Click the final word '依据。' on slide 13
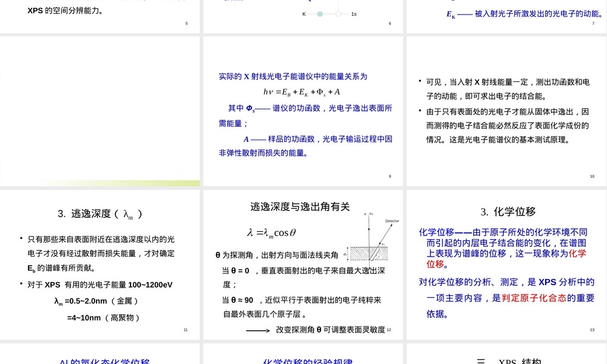607x364 pixels. point(438,314)
